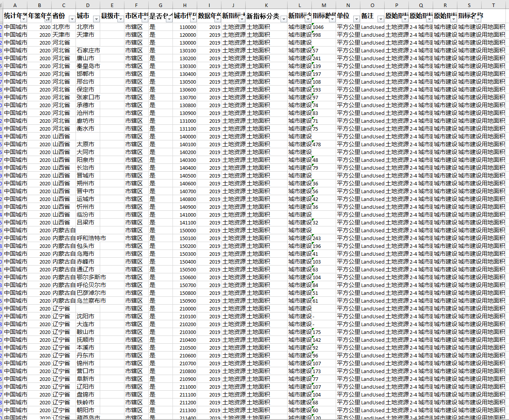Screen dimensions: 509x420
Task: Open the 新指标分类 filter dropdown
Action: pos(284,19)
